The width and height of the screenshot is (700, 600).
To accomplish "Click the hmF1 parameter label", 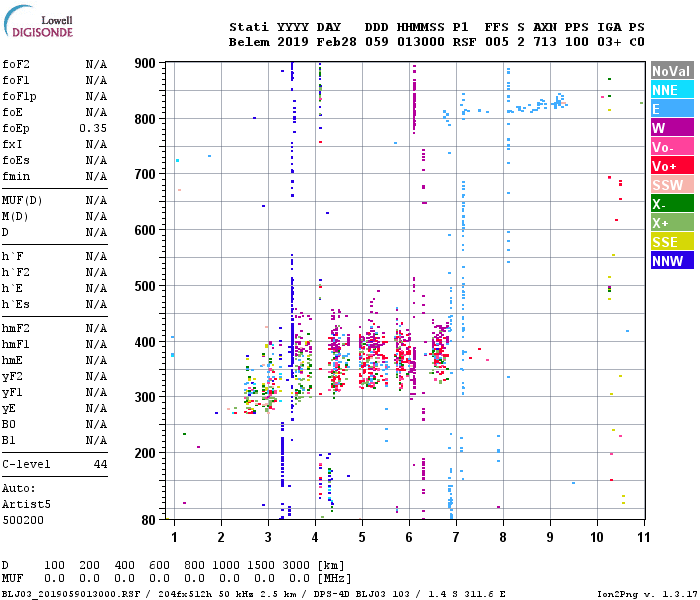I will (16, 345).
